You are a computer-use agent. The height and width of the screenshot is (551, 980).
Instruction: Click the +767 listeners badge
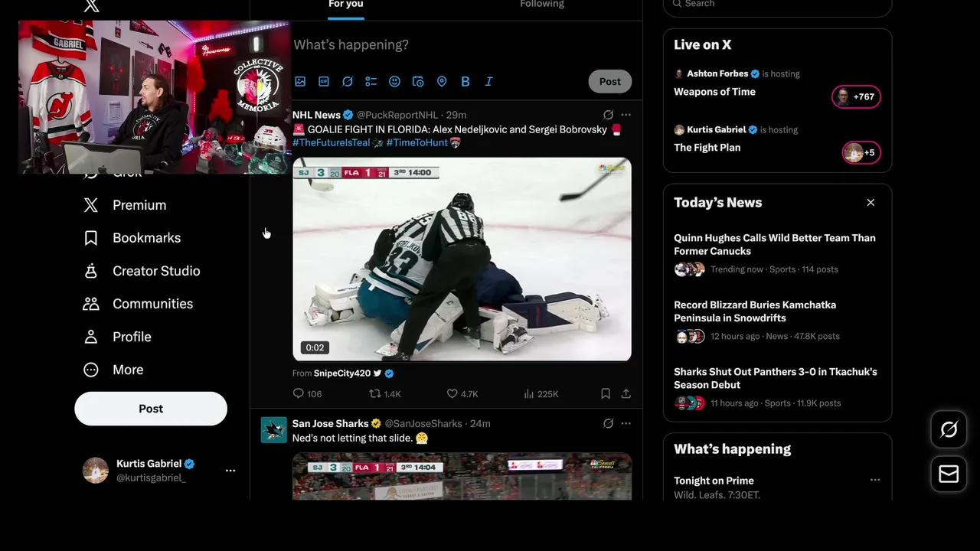point(856,96)
